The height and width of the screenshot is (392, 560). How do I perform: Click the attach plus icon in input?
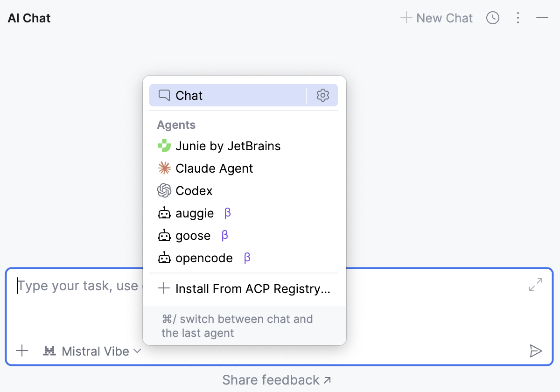[x=22, y=351]
